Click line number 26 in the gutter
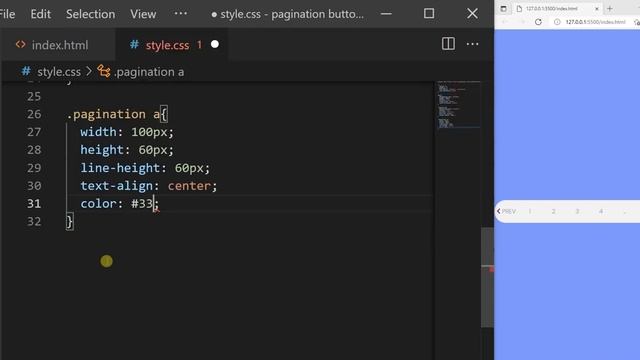The image size is (640, 360). [x=34, y=114]
